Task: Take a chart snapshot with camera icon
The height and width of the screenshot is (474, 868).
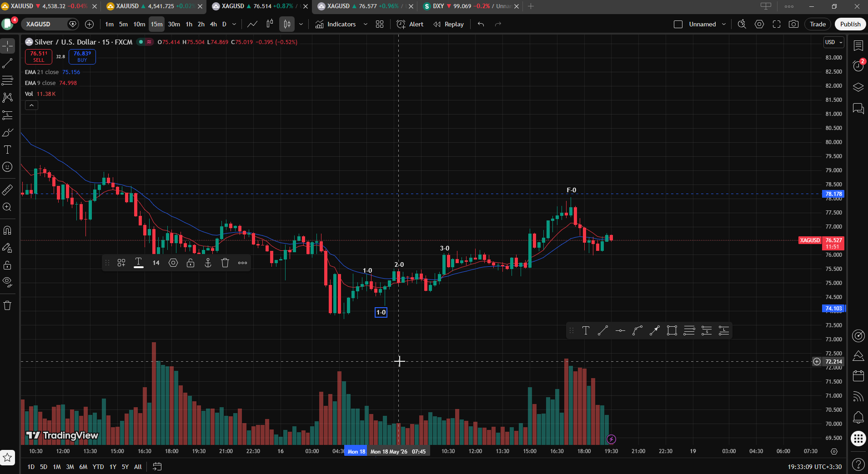Action: point(793,24)
